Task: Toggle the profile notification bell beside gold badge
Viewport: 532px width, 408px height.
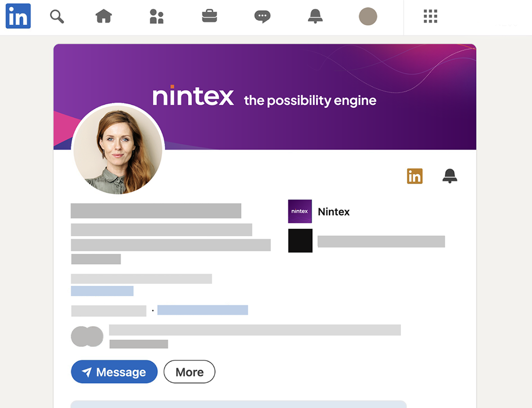Action: [x=450, y=176]
